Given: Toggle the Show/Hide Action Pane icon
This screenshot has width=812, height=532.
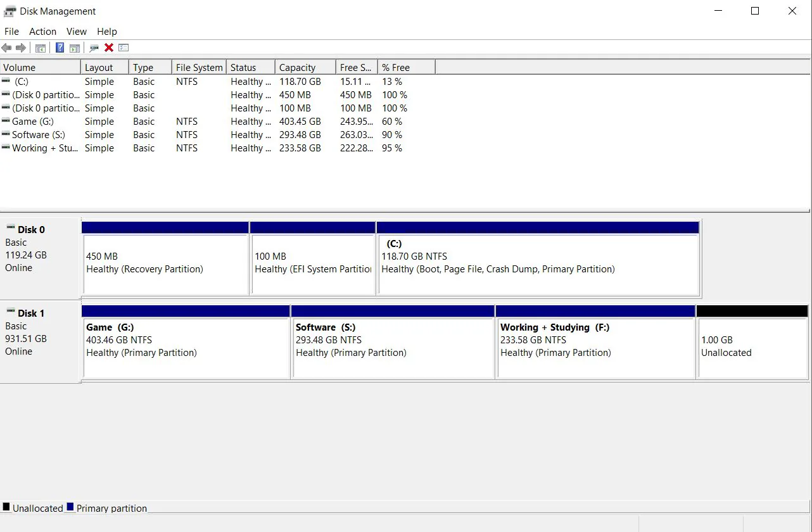Looking at the screenshot, I should (x=75, y=48).
